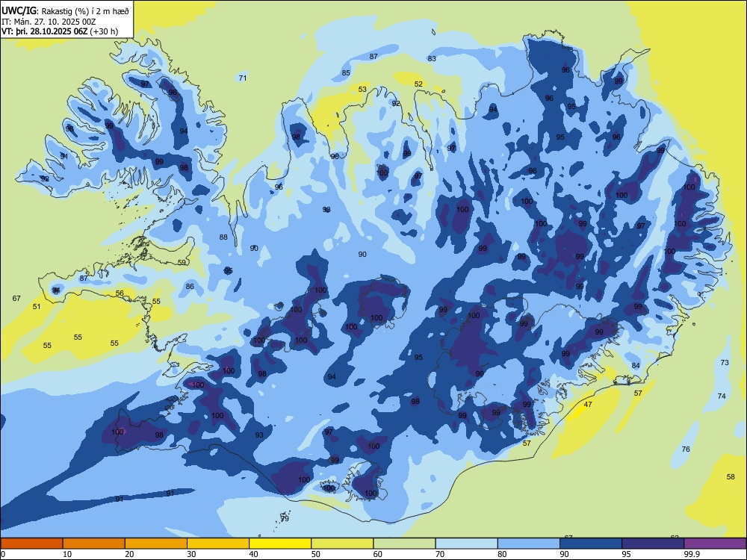Select the amber 20–30 legend swatch
This screenshot has width=747, height=560.
[156, 544]
